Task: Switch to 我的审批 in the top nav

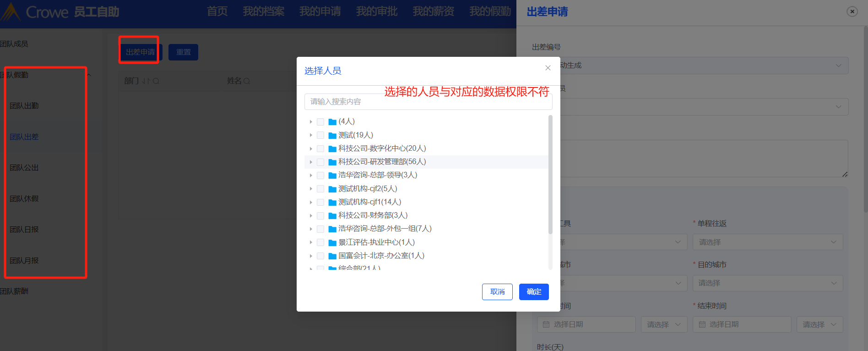Action: tap(377, 11)
